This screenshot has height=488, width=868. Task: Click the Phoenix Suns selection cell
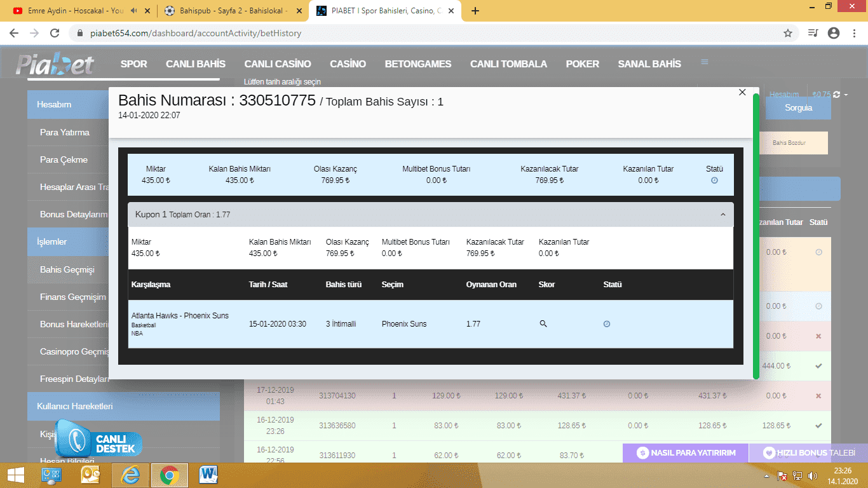[x=404, y=324]
